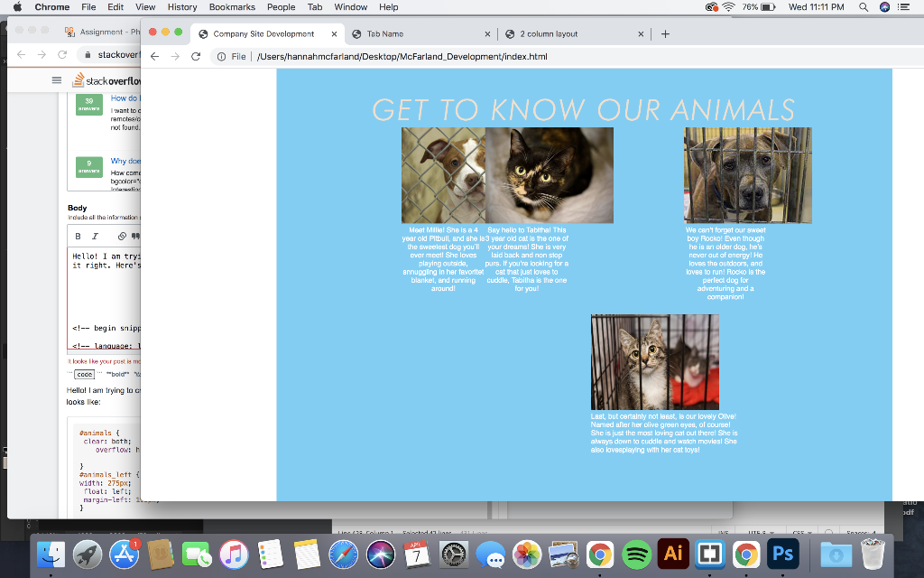Screen dimensions: 924x578
Task: Click the 'We can't forget our sweet boy Rocko' text
Action: [725, 263]
